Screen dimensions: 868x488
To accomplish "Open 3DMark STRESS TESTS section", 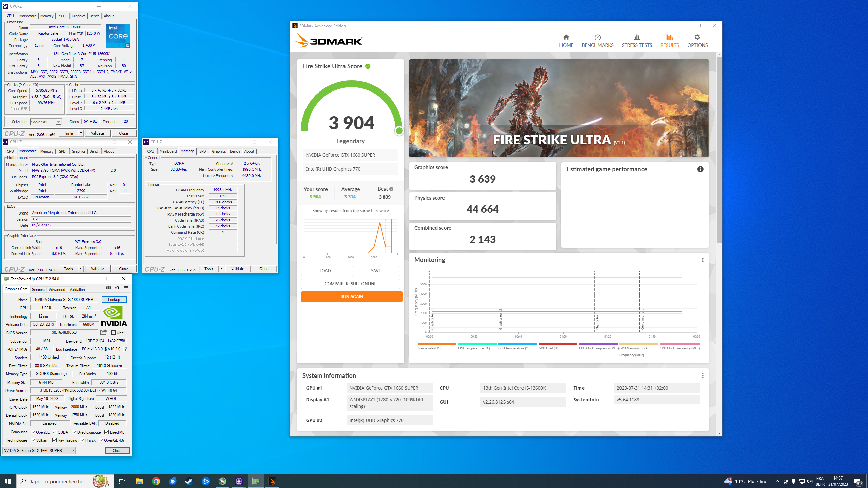I will [637, 41].
